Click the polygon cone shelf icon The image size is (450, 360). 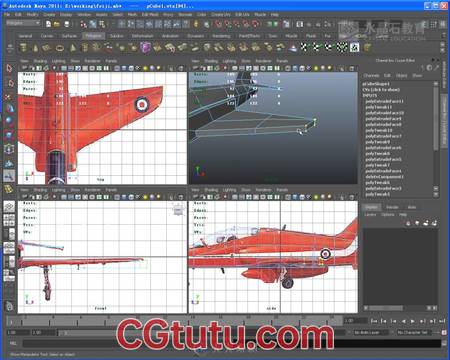coord(35,48)
